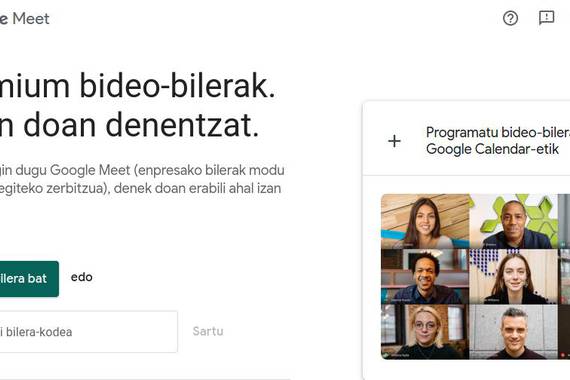The height and width of the screenshot is (380, 570).
Task: Click the 'bideo-bilerak.' headline text
Action: tap(177, 86)
